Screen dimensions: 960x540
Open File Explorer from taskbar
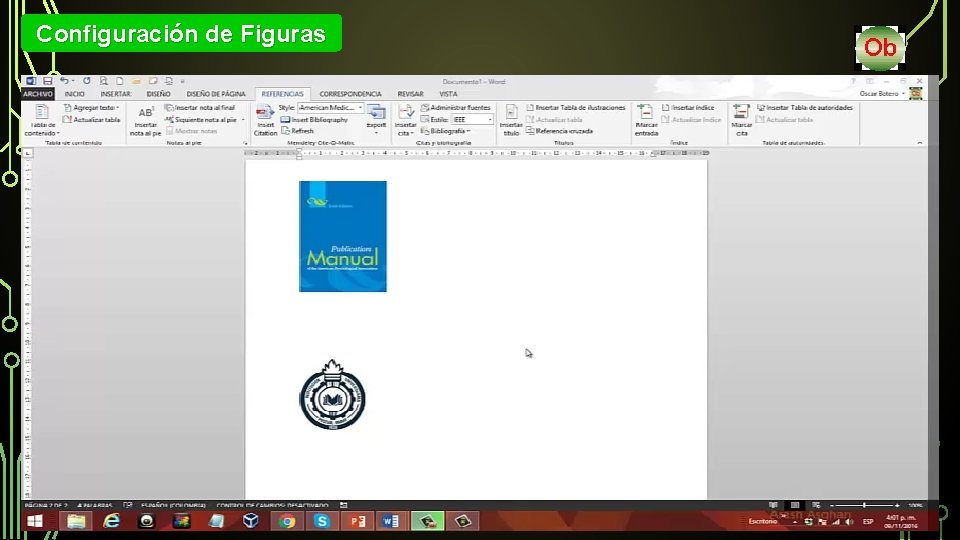coord(76,521)
